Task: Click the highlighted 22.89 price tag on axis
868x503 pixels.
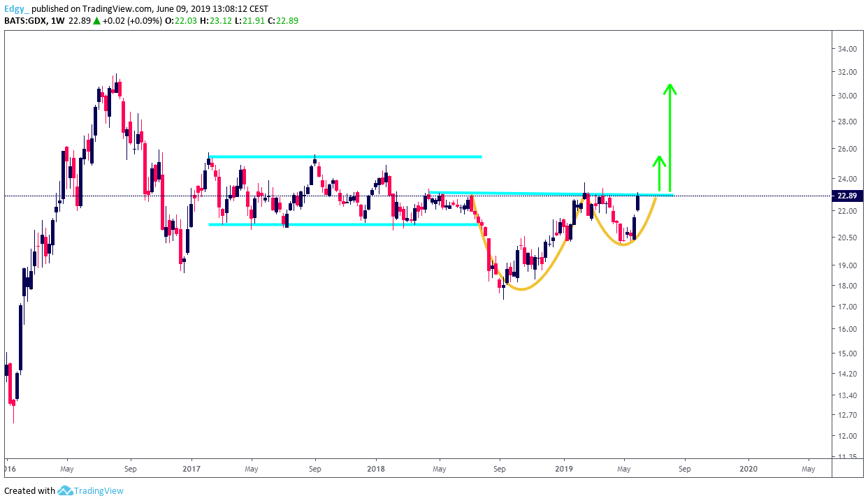Action: point(847,196)
